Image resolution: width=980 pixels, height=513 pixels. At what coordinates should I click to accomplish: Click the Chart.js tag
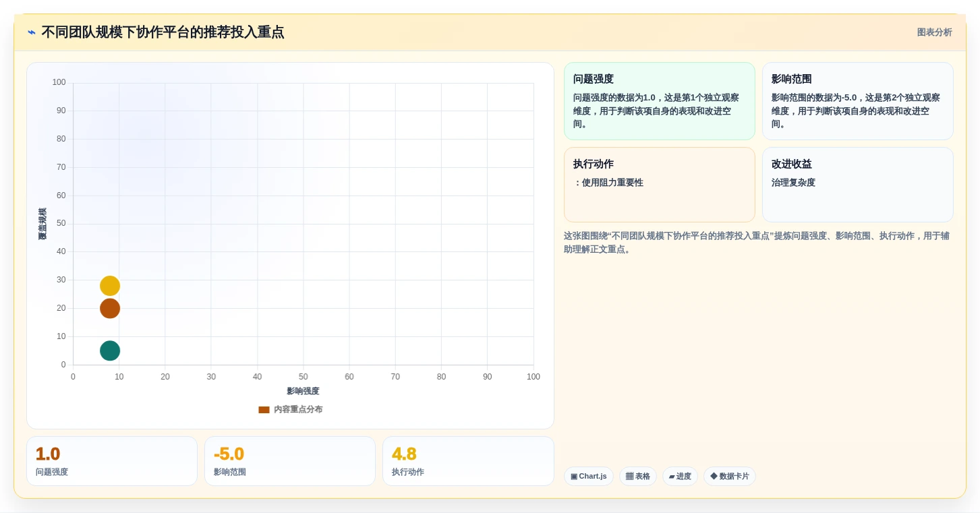pyautogui.click(x=589, y=476)
